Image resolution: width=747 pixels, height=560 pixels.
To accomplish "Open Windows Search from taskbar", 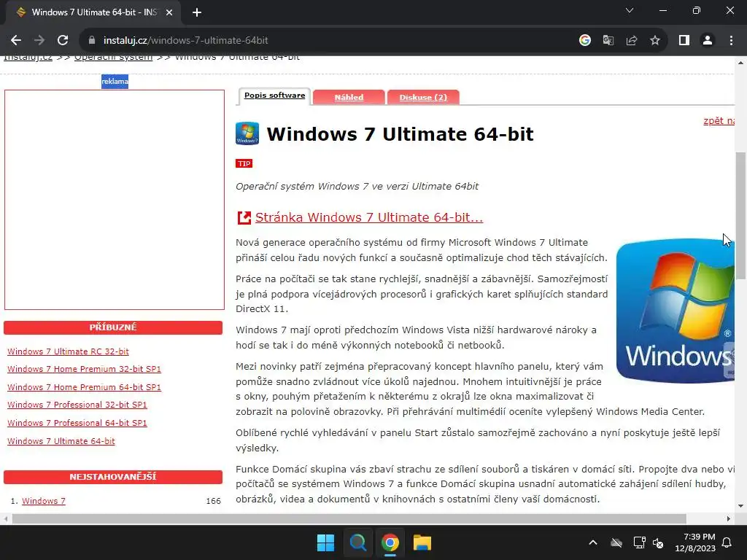I will pyautogui.click(x=357, y=542).
